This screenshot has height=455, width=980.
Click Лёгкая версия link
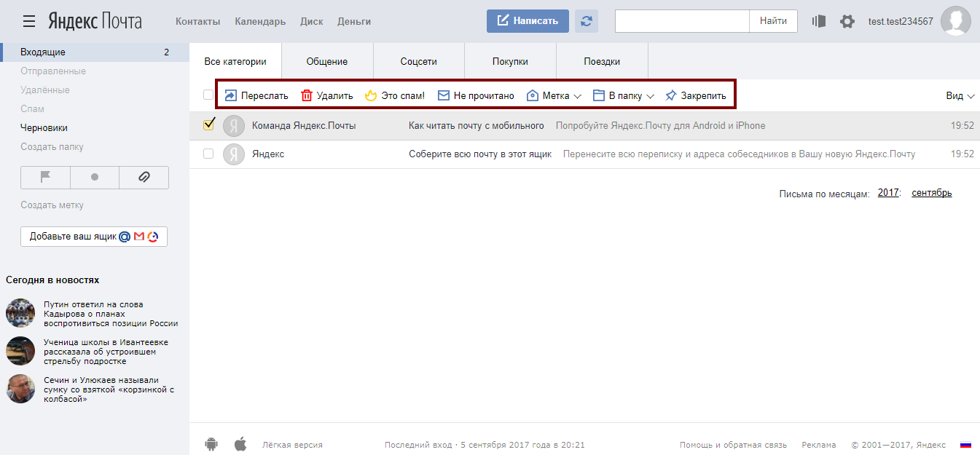(x=292, y=445)
